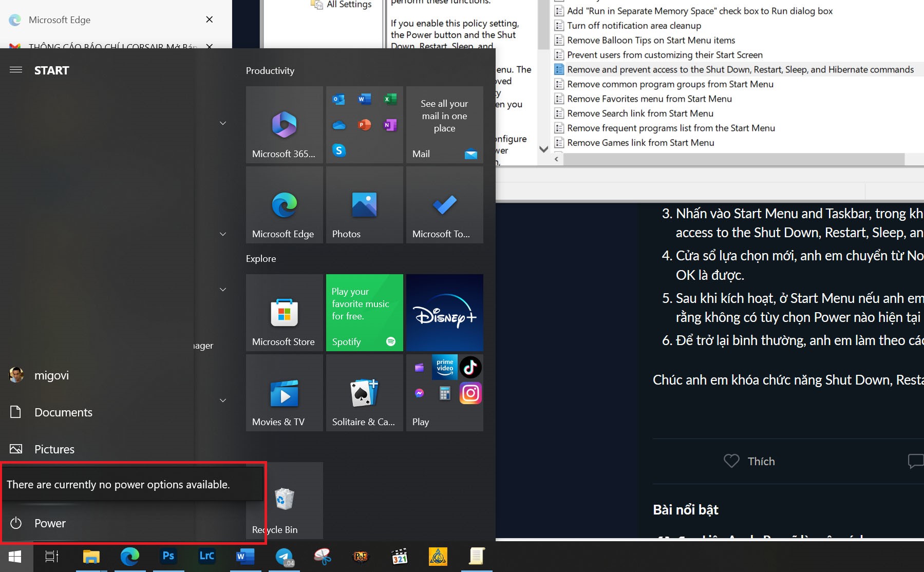The image size is (924, 572).
Task: Open the Photos tile
Action: tap(364, 205)
